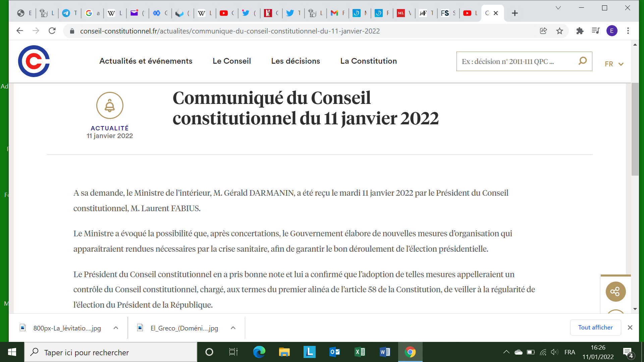This screenshot has width=644, height=362.
Task: Open Excel from the taskbar
Action: coord(360,352)
